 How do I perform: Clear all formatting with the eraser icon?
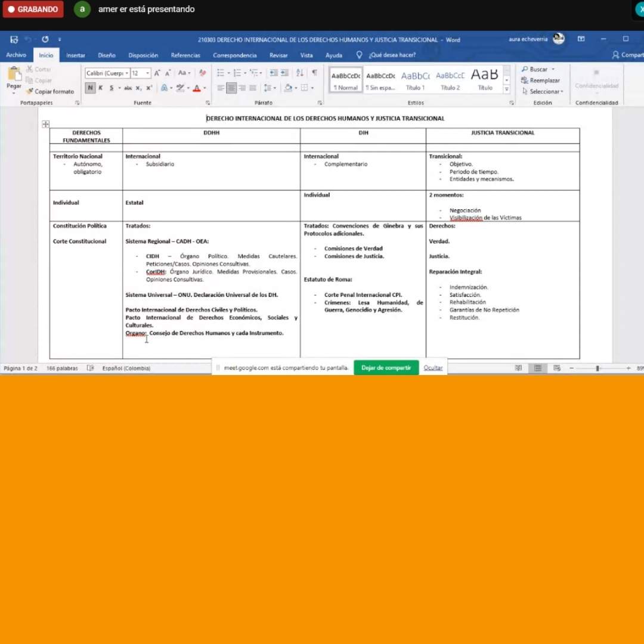click(x=203, y=73)
